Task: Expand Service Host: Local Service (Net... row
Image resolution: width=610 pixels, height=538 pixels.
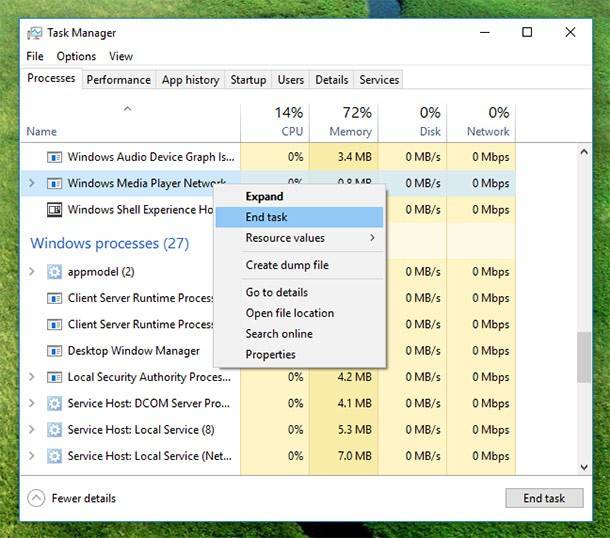Action: pyautogui.click(x=32, y=456)
